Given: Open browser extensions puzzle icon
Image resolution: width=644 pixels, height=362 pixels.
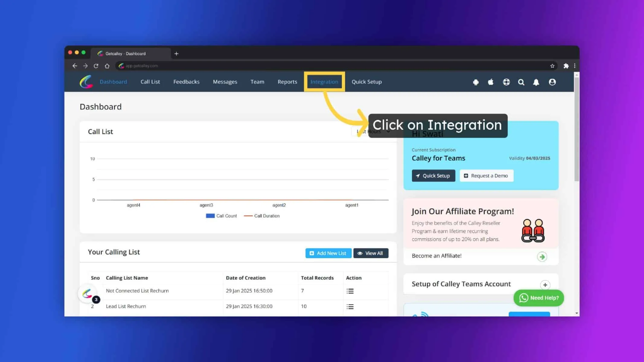Looking at the screenshot, I should (566, 66).
